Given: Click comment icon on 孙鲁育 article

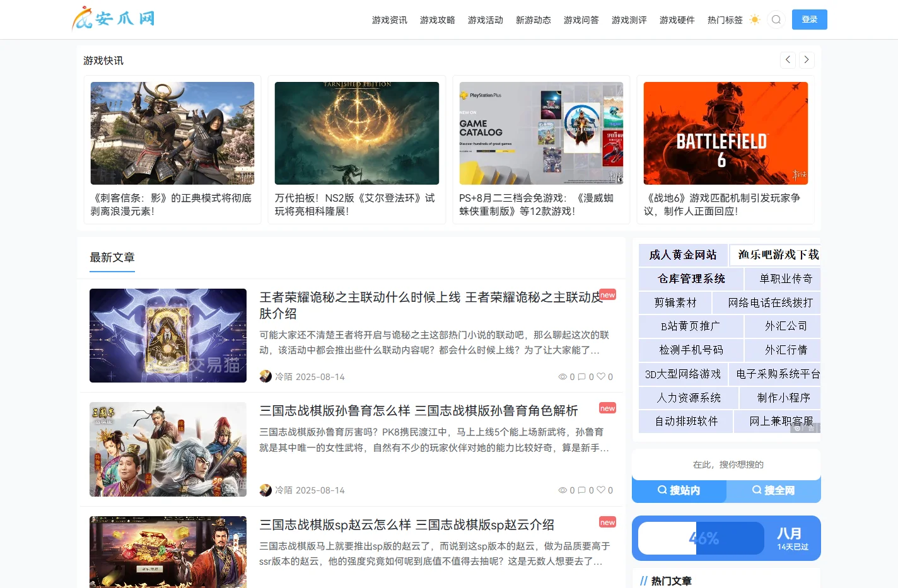Looking at the screenshot, I should click(582, 490).
